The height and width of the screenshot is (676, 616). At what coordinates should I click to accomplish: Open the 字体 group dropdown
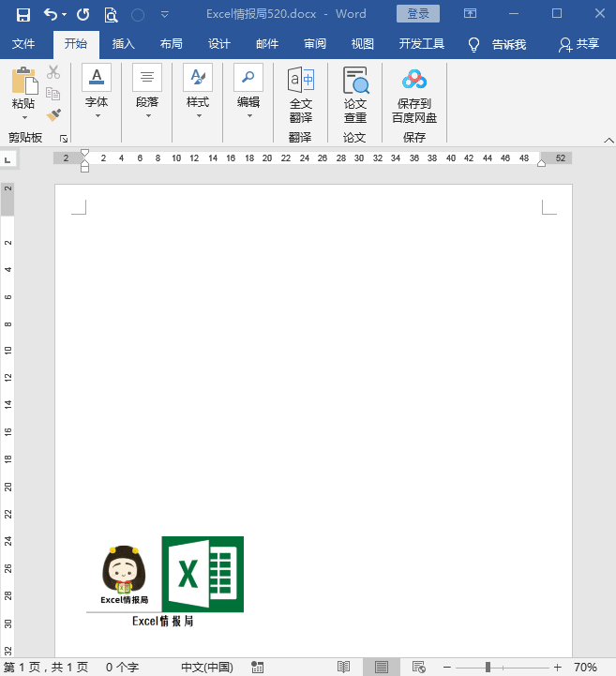coord(97,91)
